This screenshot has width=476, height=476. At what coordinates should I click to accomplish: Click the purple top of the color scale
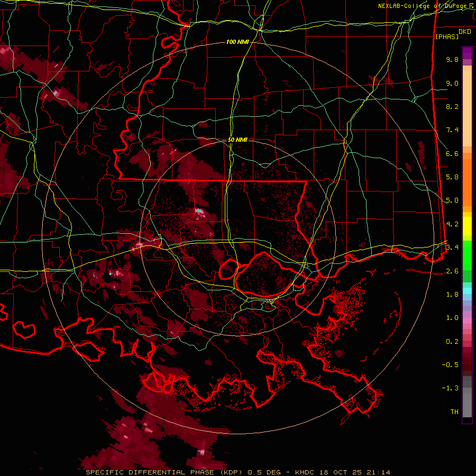coord(467,53)
